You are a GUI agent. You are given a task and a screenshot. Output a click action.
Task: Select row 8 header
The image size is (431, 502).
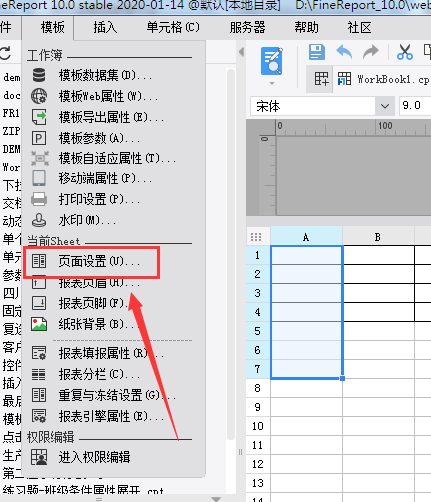coord(257,388)
